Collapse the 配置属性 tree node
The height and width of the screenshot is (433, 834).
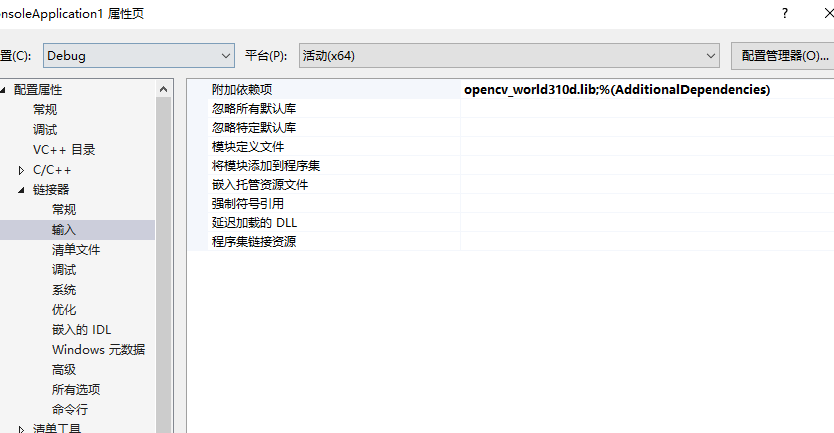pos(2,90)
